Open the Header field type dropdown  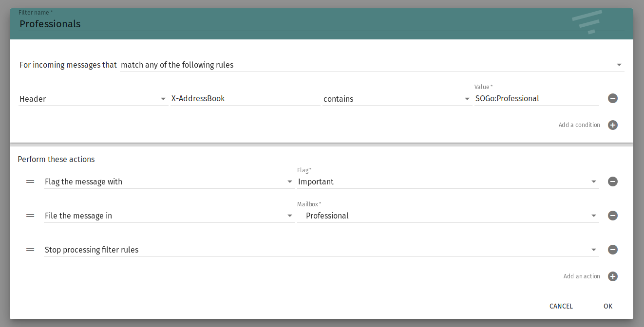93,99
